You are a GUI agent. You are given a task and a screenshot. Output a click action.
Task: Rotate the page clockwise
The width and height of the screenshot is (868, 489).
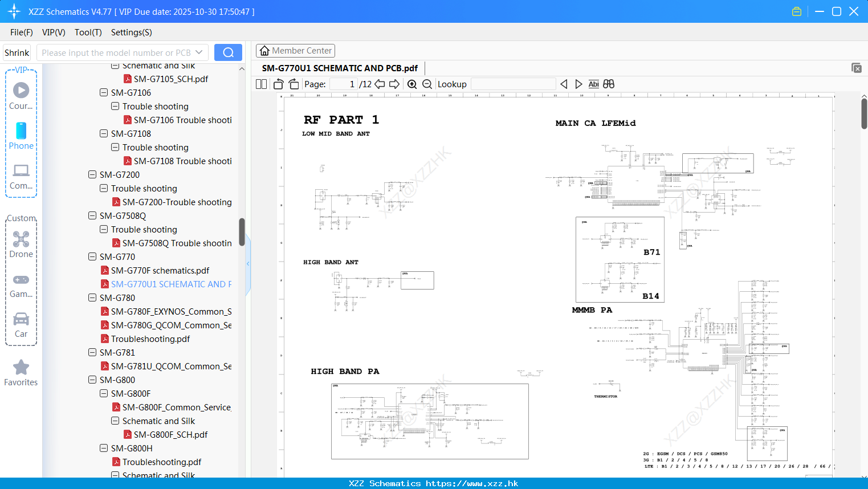coord(294,84)
